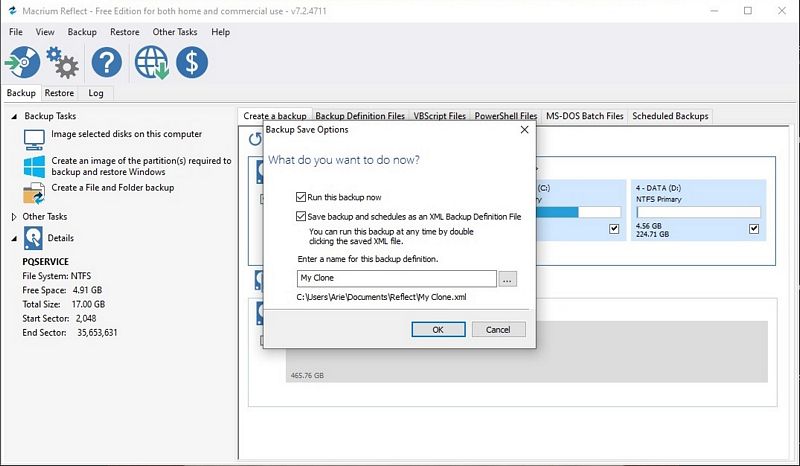Collapse the Backup Tasks section
Image resolution: width=800 pixels, height=466 pixels.
pos(14,116)
